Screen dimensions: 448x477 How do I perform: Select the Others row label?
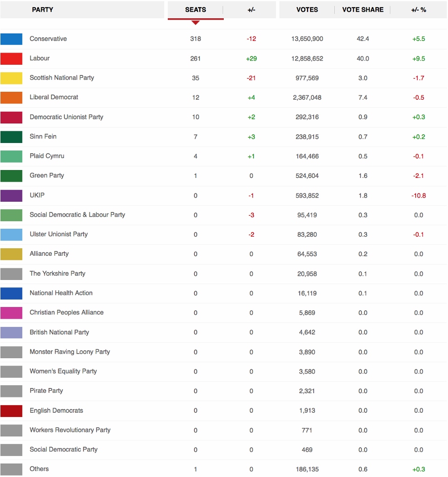pos(39,469)
